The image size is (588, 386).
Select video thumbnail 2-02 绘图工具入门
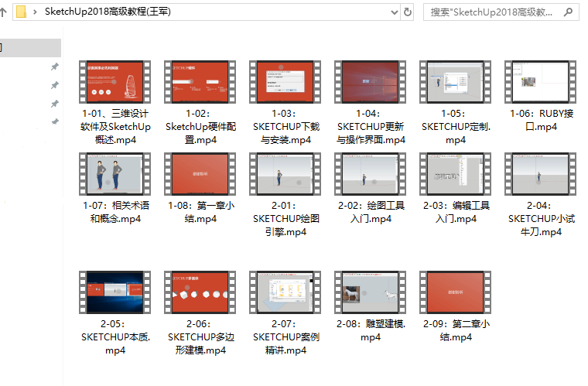[x=370, y=174]
